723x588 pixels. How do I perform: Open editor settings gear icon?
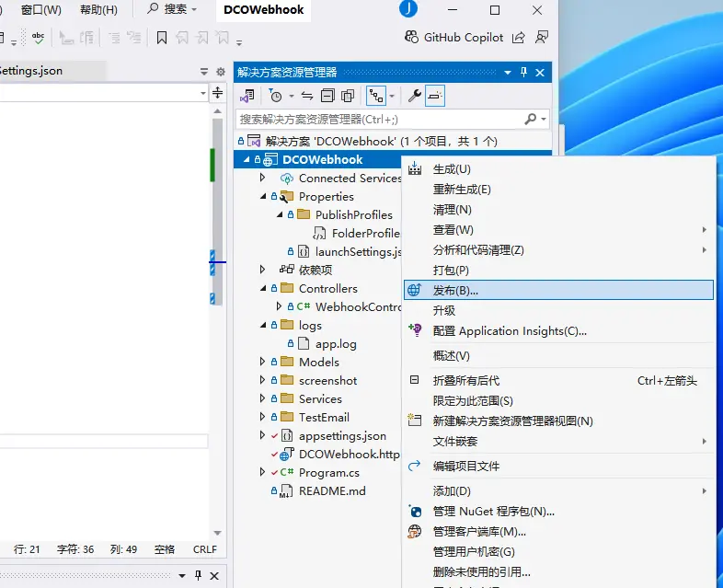(221, 72)
